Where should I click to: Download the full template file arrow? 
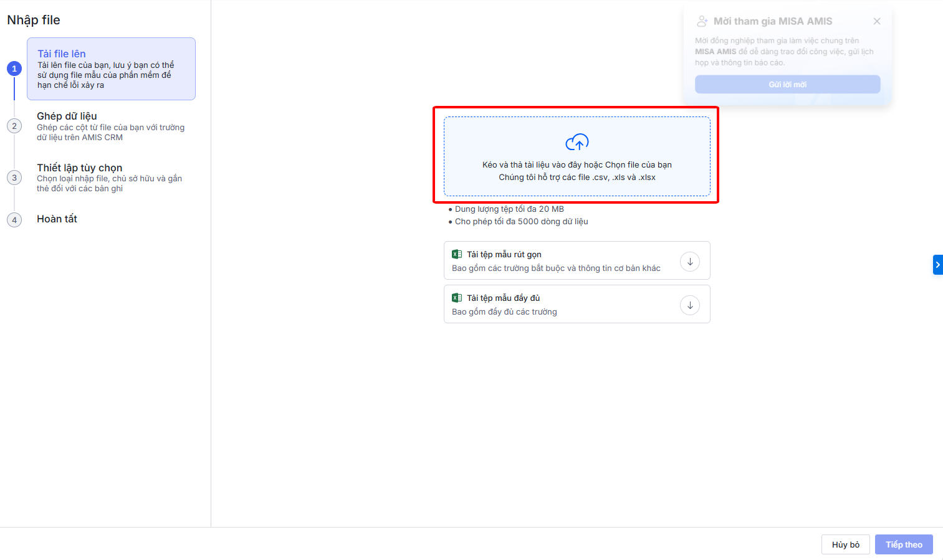point(689,305)
